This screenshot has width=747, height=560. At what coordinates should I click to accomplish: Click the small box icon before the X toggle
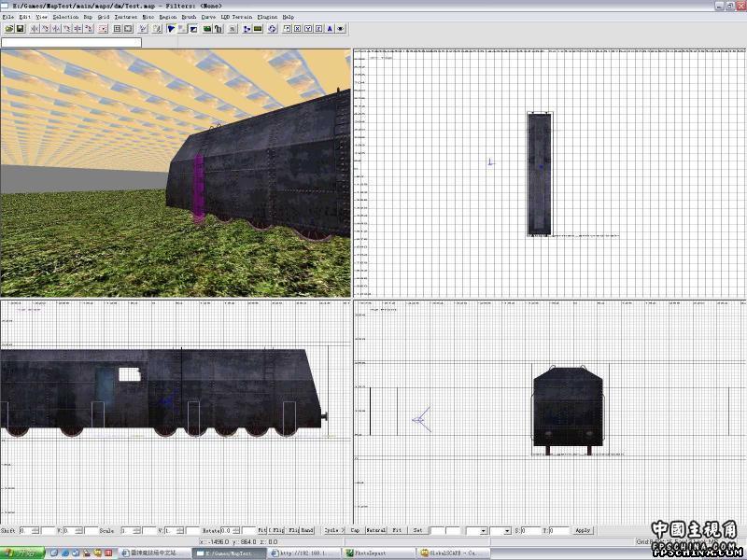point(287,29)
